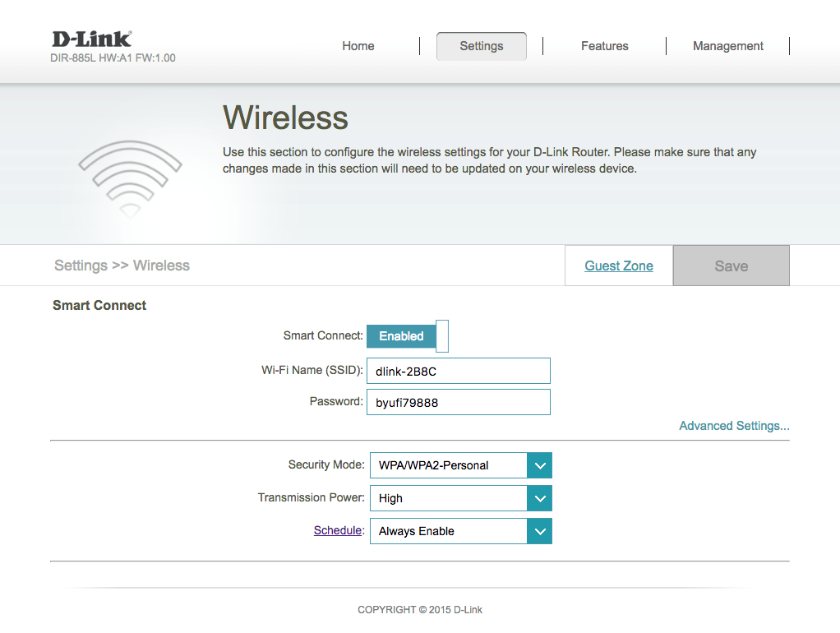Open the Settings menu tab

point(482,46)
